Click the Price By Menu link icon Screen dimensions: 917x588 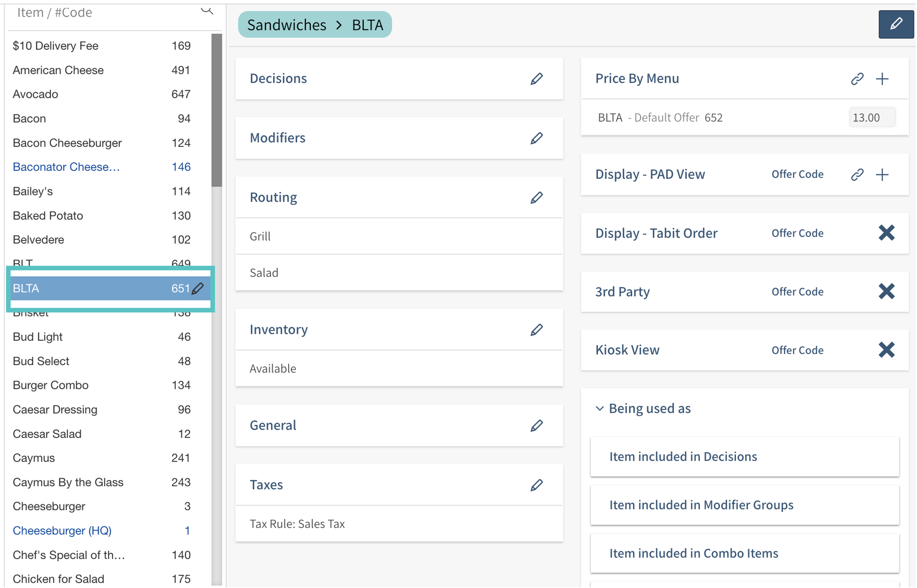click(x=857, y=79)
